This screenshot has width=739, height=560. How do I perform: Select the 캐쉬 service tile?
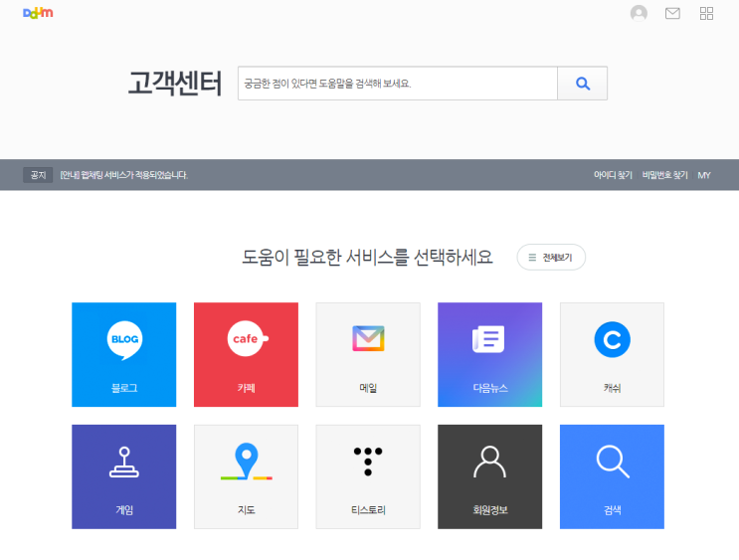[613, 354]
